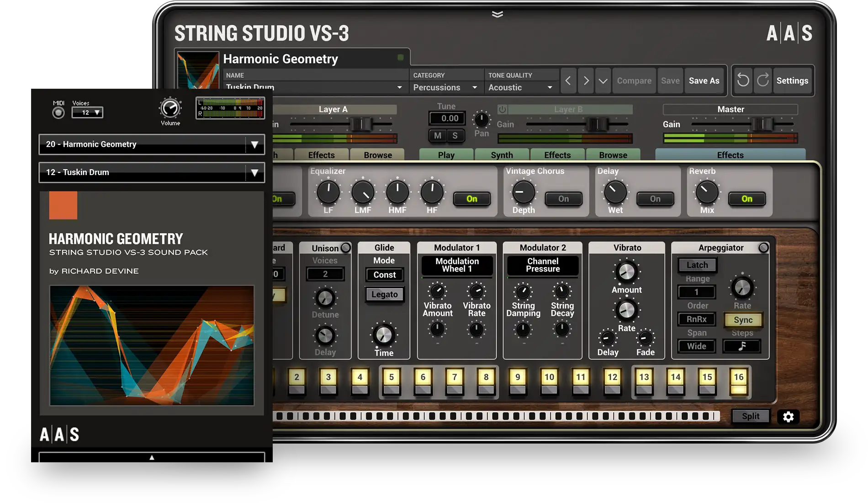Click the Vibrato Amount knob
Image resolution: width=868 pixels, height=503 pixels.
tap(626, 272)
